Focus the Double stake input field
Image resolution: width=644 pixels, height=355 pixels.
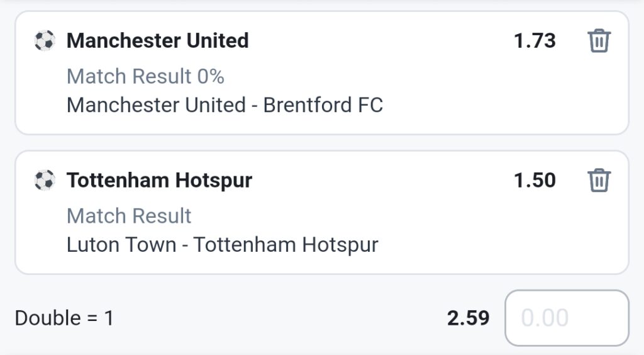[x=567, y=318]
